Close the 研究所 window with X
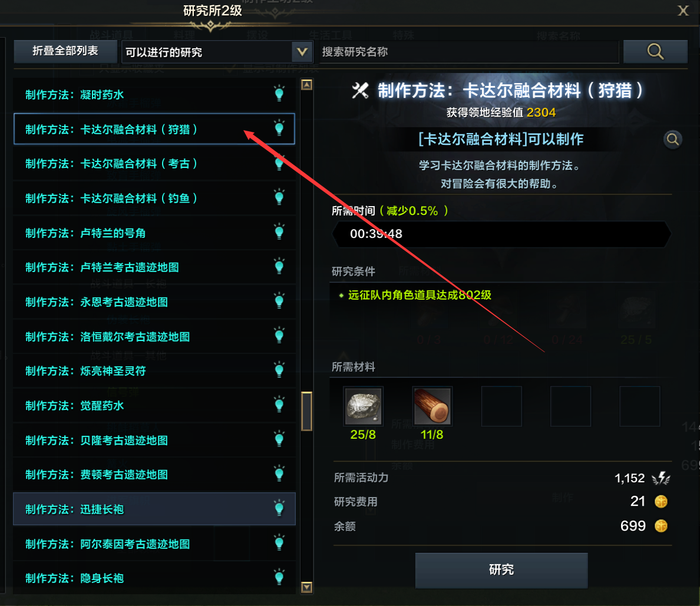 [683, 10]
